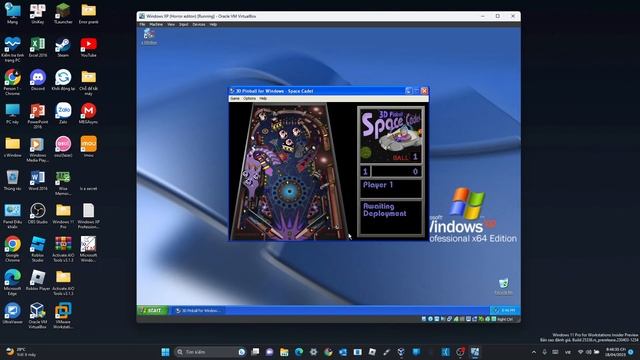Open the Game menu in Pinball
The width and height of the screenshot is (640, 360).
(235, 98)
